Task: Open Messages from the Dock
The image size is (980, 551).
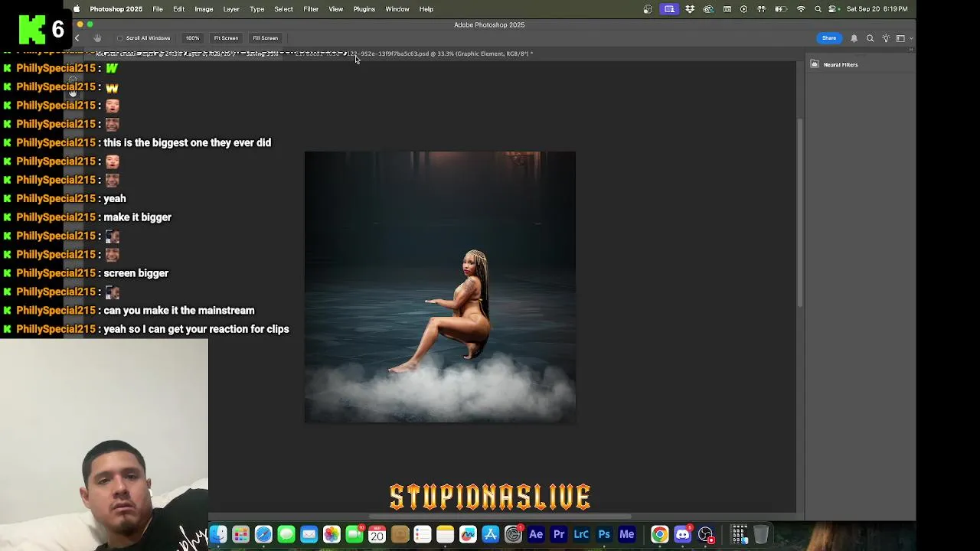Action: click(x=286, y=534)
